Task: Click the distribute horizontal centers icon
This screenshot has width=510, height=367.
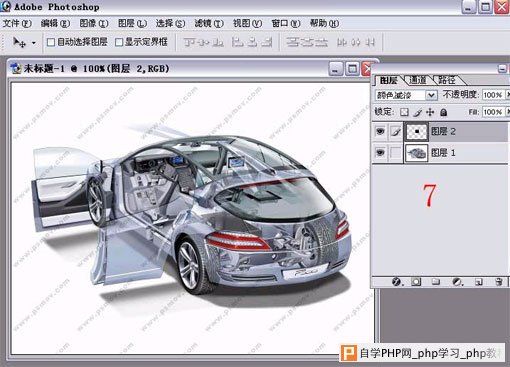Action: coord(356,42)
